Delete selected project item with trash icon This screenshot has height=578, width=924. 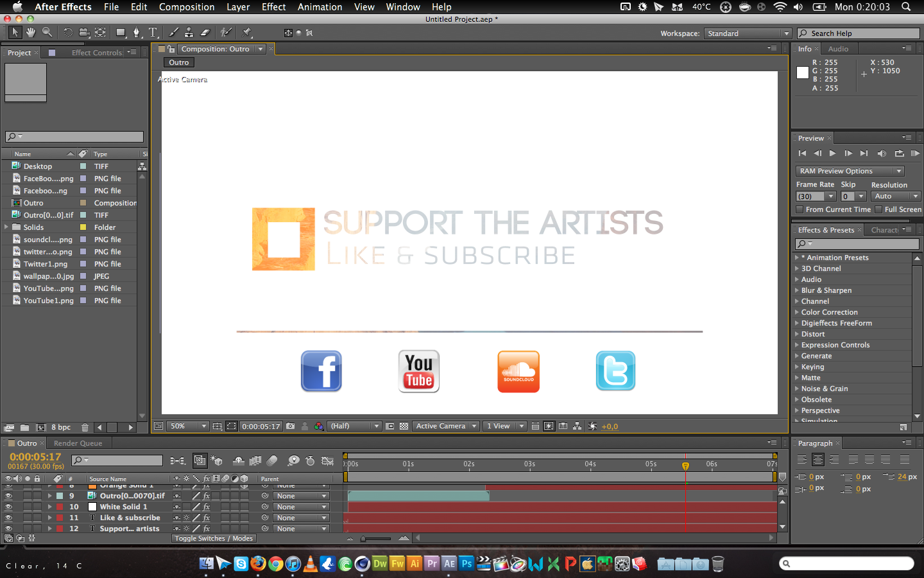[85, 427]
